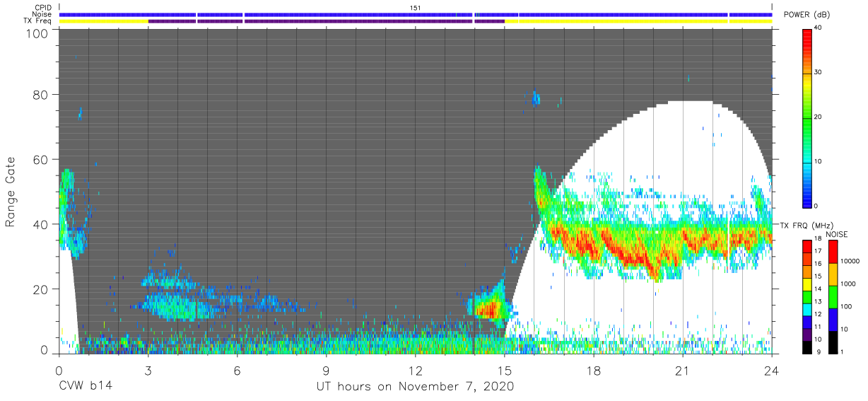Click the CPID label at top left
The image size is (868, 401).
(44, 7)
